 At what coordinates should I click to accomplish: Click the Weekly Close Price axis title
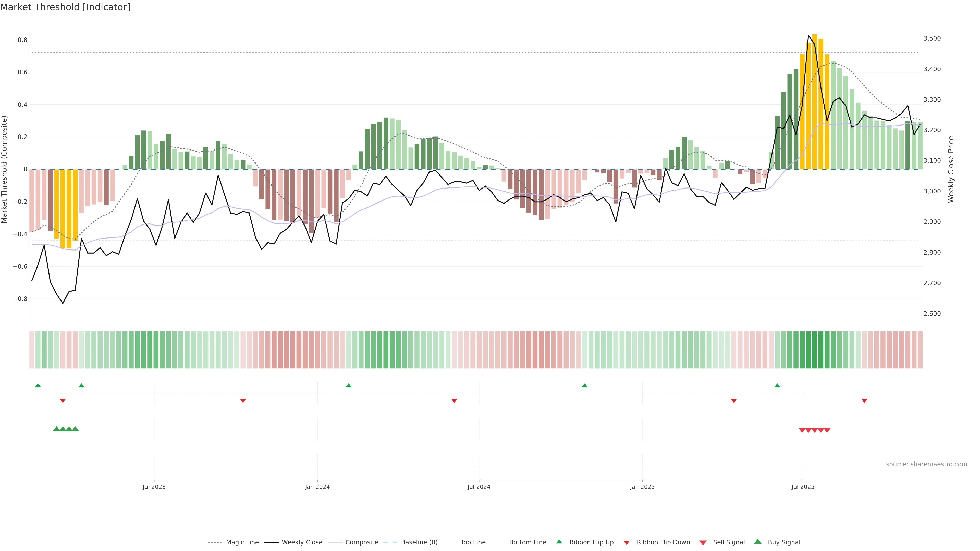[951, 169]
